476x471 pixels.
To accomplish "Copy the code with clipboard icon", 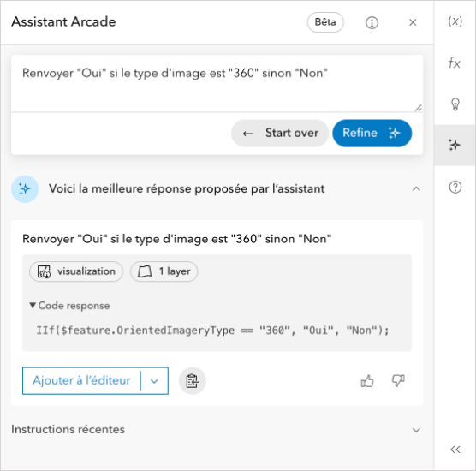I will [x=192, y=380].
